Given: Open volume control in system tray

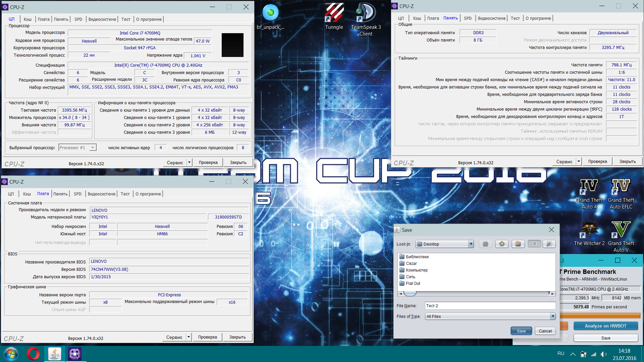Looking at the screenshot, I should [604, 354].
